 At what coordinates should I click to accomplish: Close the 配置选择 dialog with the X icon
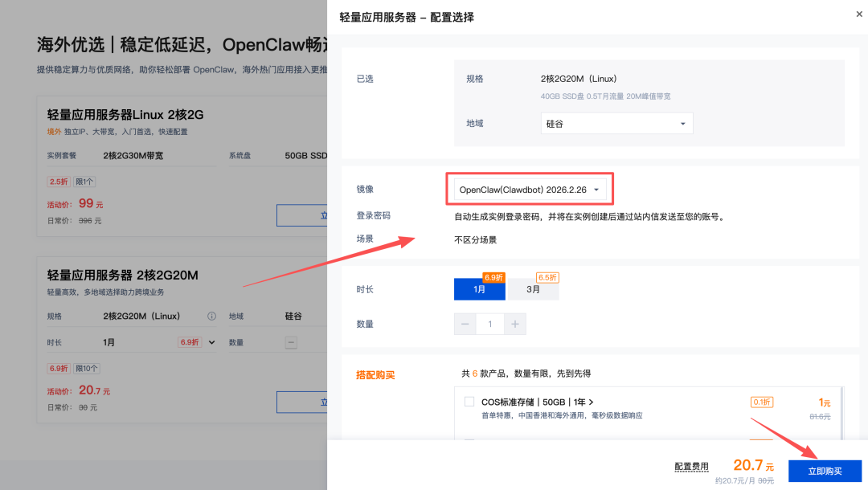pos(859,14)
